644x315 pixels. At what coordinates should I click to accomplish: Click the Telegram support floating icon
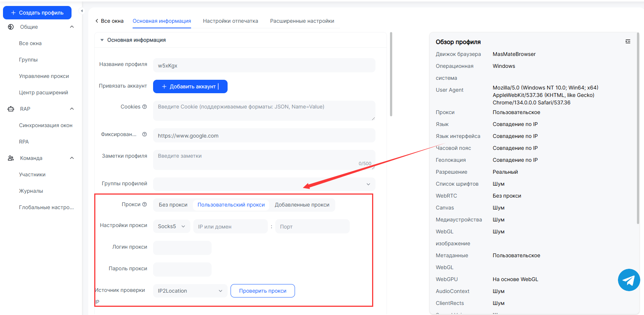pyautogui.click(x=629, y=280)
